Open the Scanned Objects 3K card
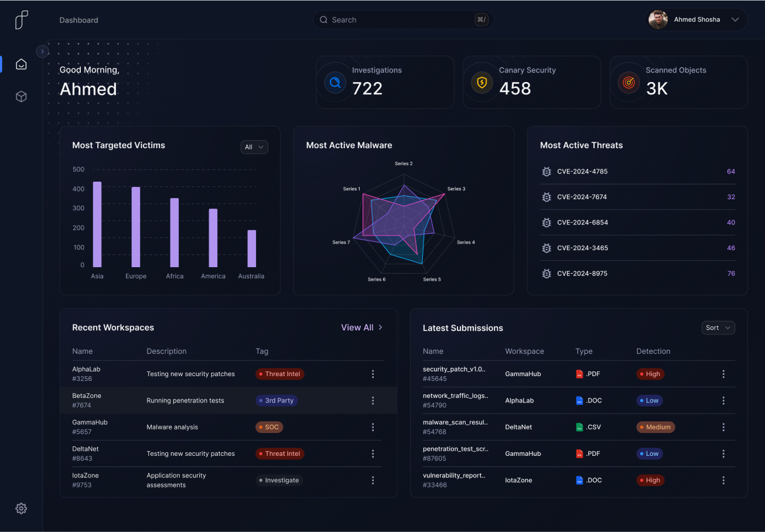 click(678, 83)
